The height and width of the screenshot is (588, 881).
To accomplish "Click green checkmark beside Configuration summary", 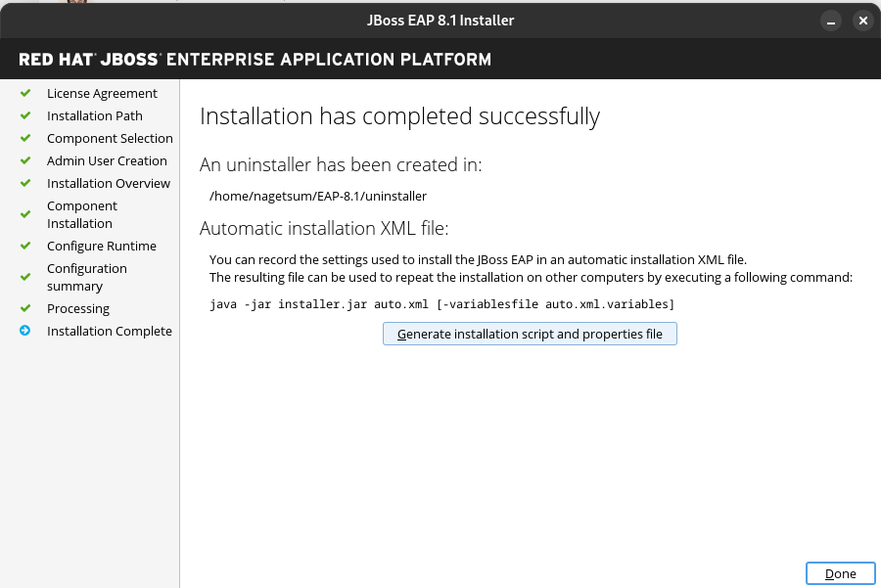I will click(x=25, y=278).
